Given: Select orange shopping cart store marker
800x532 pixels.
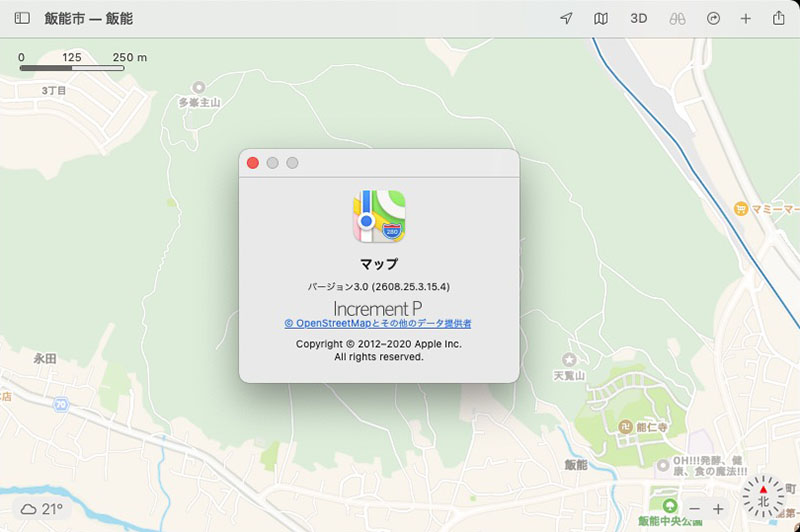Looking at the screenshot, I should pyautogui.click(x=741, y=209).
